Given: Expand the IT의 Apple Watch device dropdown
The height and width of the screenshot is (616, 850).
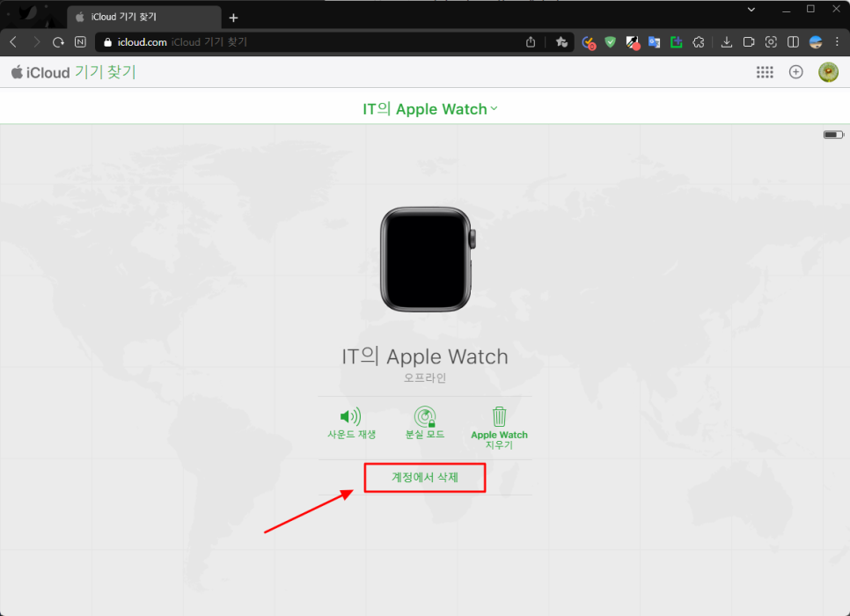Looking at the screenshot, I should coord(430,109).
